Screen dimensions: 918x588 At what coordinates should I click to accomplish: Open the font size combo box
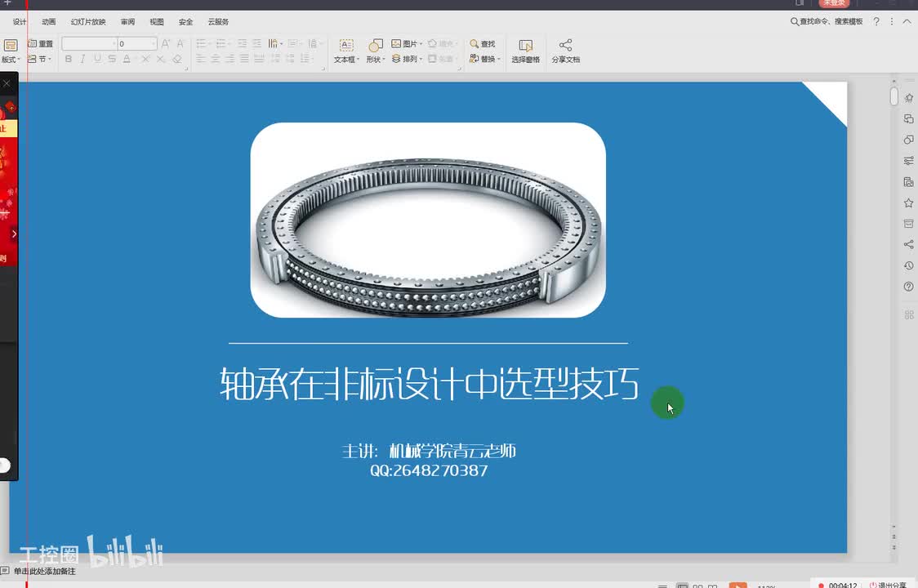137,44
